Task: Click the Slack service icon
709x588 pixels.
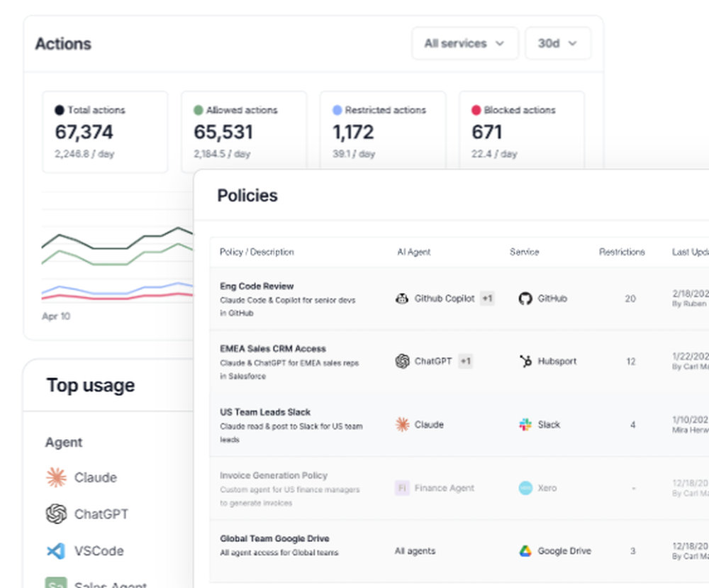Action: pyautogui.click(x=525, y=425)
